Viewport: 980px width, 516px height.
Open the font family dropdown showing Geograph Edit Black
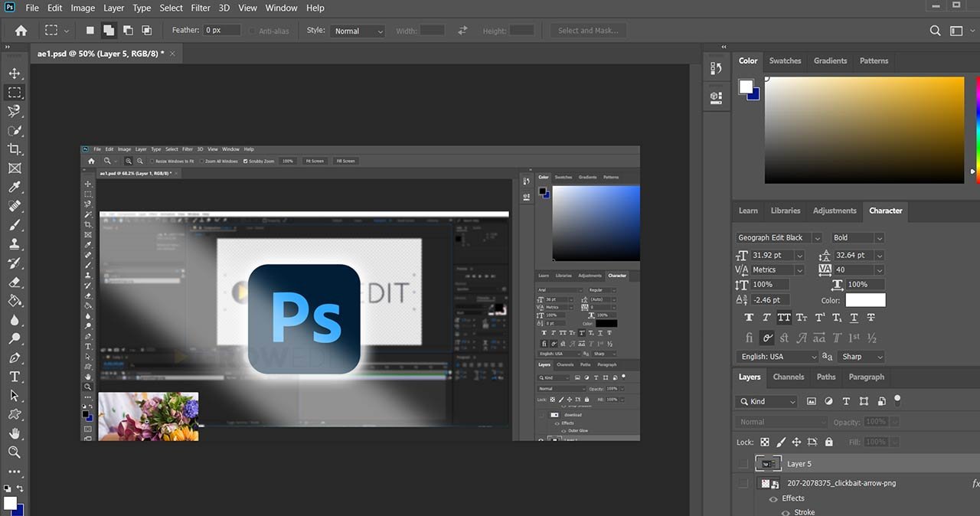[x=779, y=238]
